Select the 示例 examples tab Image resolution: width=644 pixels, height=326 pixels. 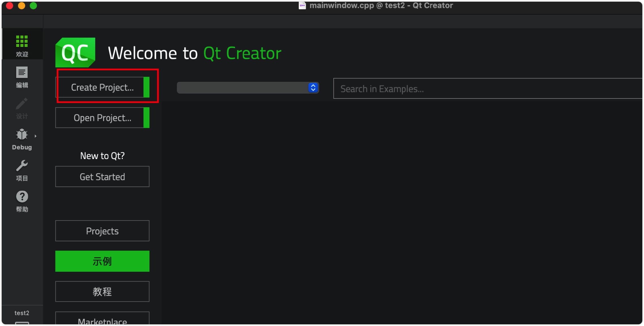[x=102, y=261]
